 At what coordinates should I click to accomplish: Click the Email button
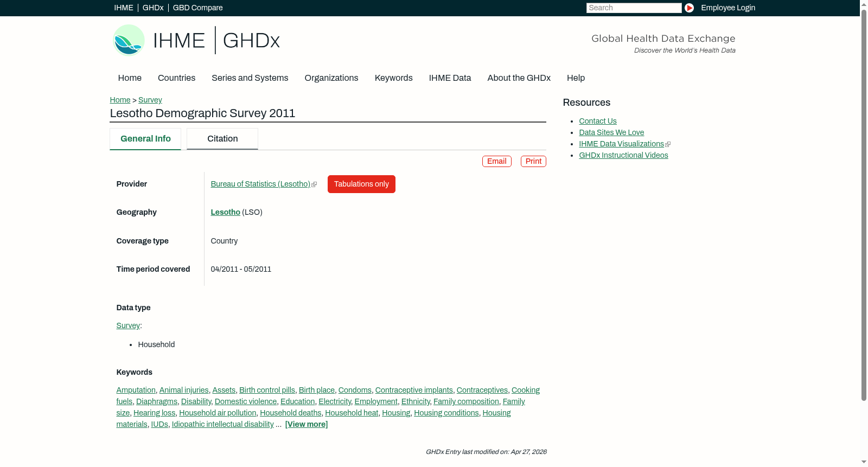(496, 161)
